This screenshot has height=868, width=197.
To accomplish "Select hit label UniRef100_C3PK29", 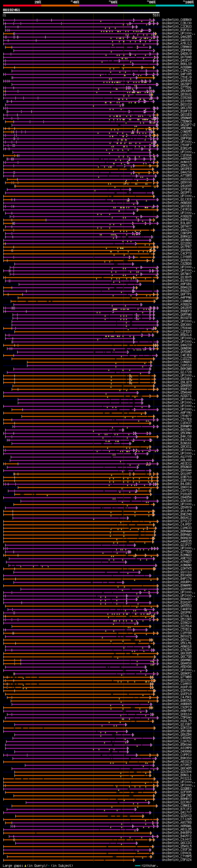I will [x=177, y=71].
